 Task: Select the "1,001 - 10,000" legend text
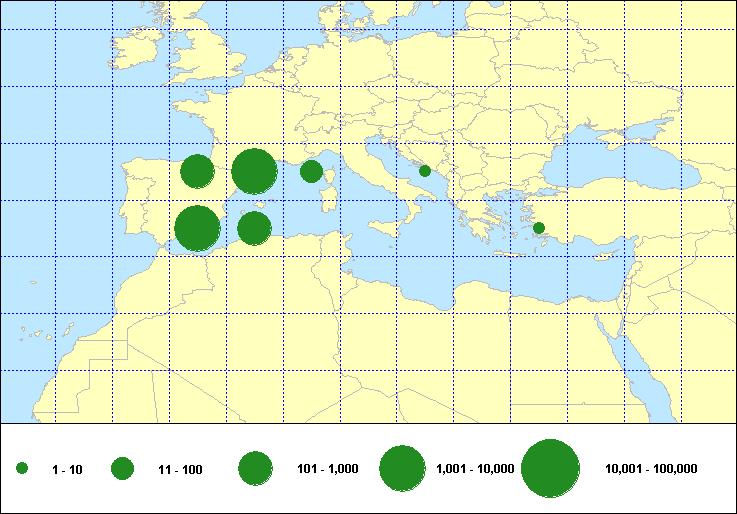476,469
